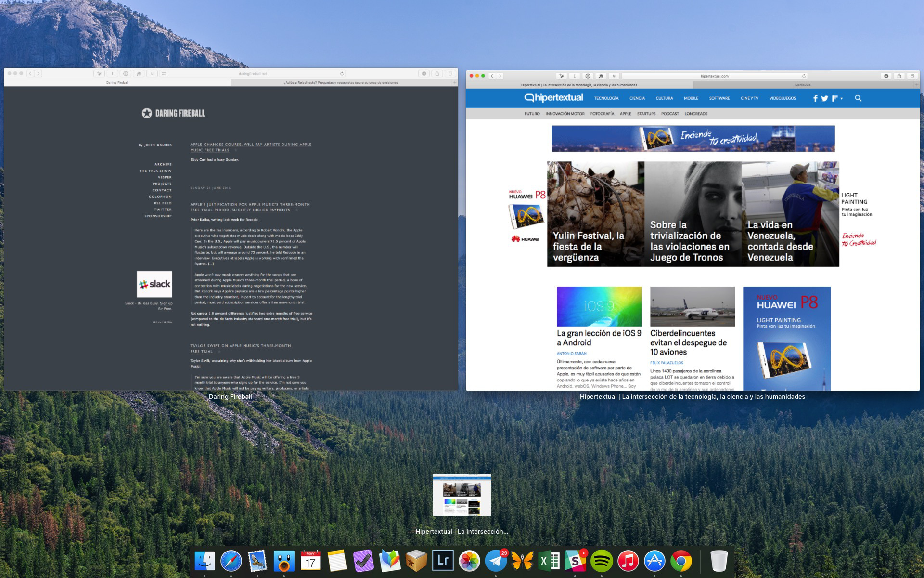Open Hipertextual's Flipboard icon
Screen dimensions: 924x578
pyautogui.click(x=834, y=98)
